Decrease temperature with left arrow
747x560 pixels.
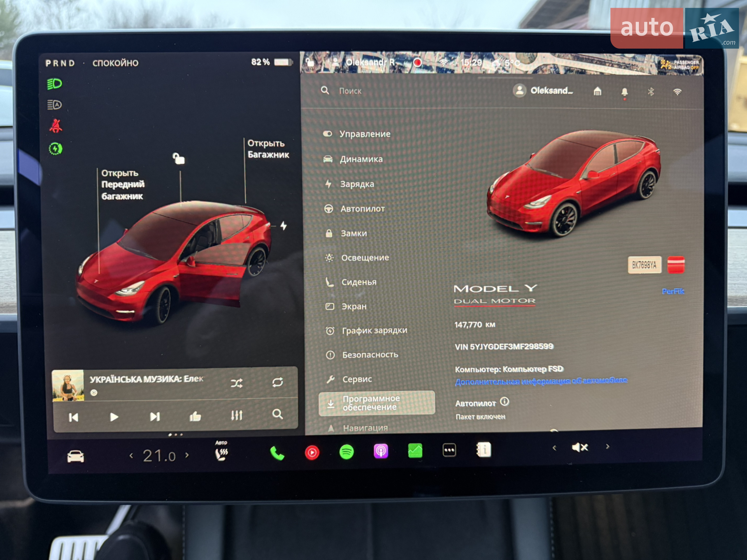132,456
